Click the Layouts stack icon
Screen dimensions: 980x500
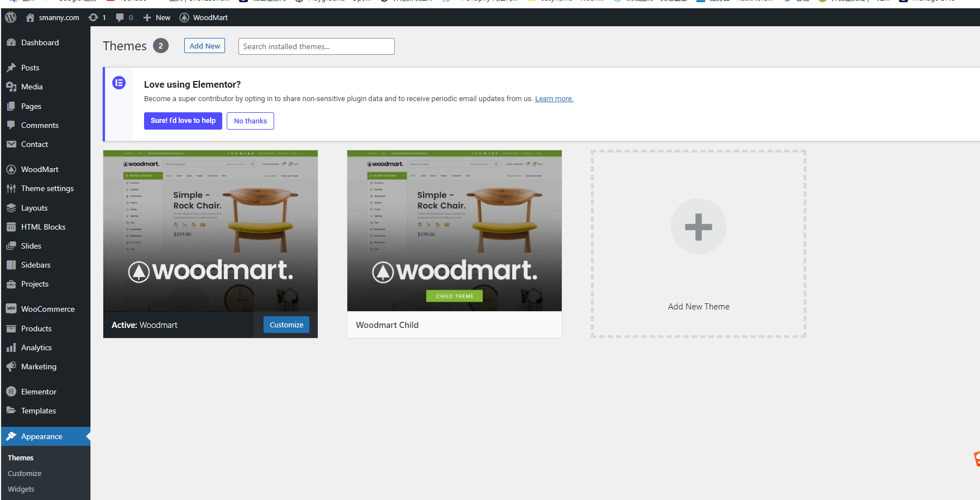(x=11, y=208)
